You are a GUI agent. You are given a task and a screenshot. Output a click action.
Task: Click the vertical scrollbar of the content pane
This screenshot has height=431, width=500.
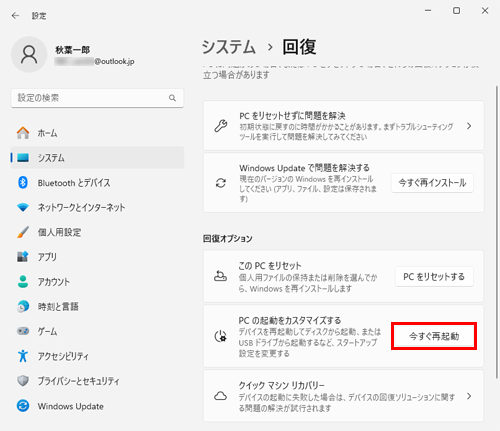click(497, 232)
